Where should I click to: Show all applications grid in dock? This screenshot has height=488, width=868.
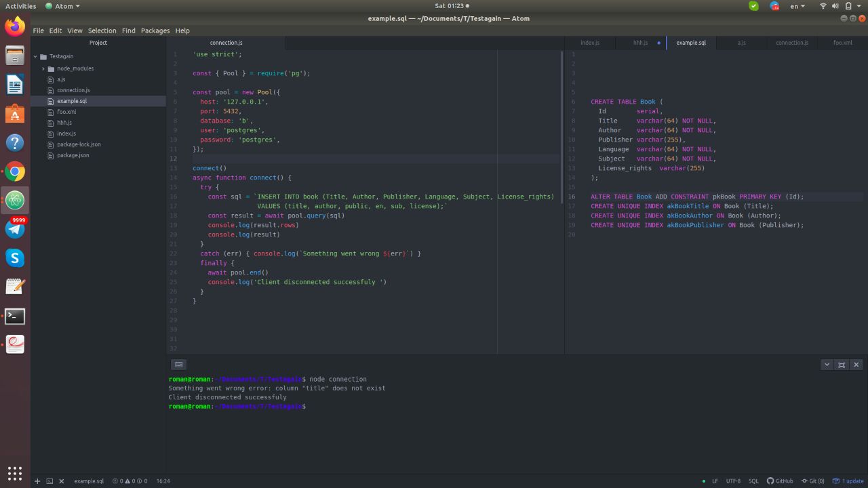[x=15, y=473]
